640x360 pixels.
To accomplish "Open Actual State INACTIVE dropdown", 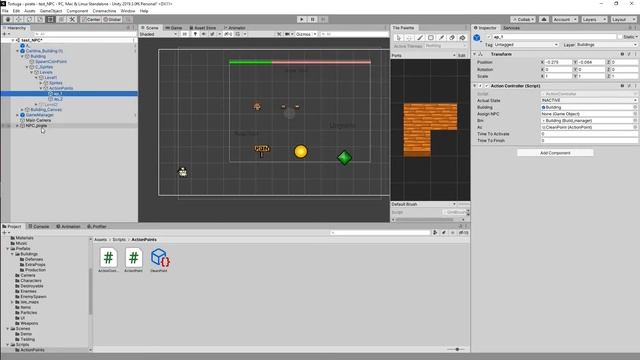I will 589,100.
